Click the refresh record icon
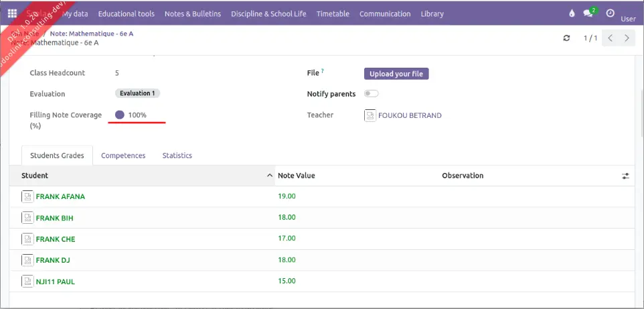 coord(567,38)
